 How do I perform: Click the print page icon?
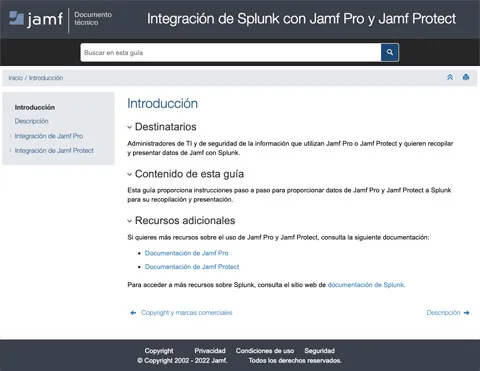[x=466, y=77]
